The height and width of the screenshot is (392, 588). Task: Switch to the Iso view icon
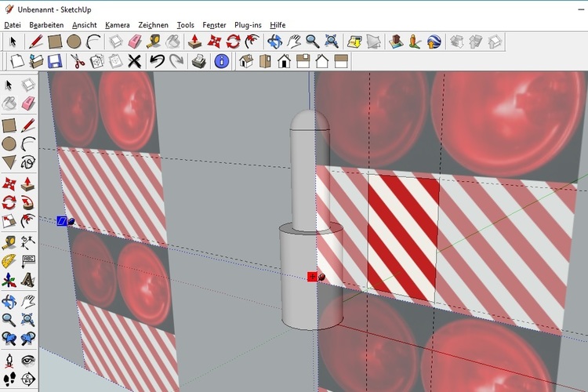[x=246, y=61]
